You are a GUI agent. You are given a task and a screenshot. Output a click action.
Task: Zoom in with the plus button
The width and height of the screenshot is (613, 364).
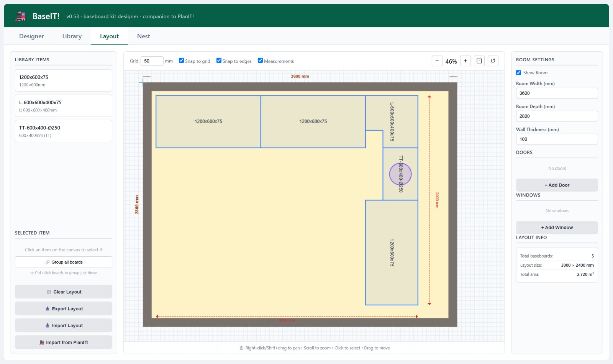[x=465, y=61]
